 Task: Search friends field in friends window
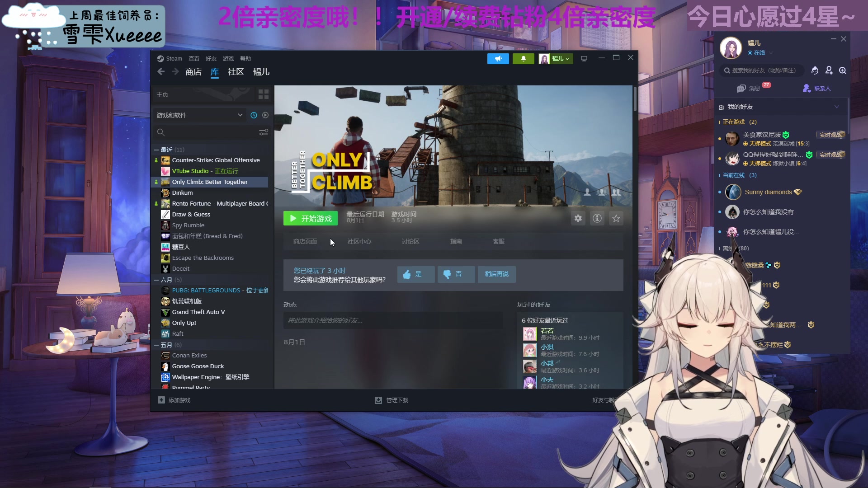click(761, 70)
